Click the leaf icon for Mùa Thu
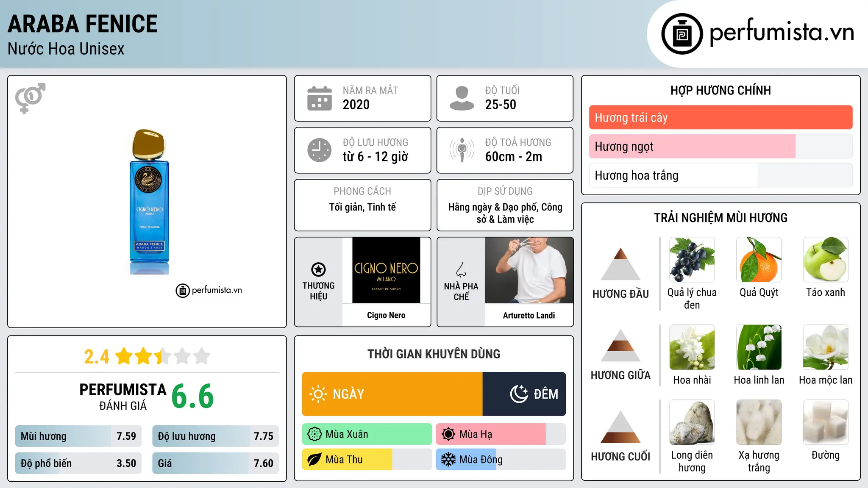Viewport: 868px width, 488px height. coord(314,460)
